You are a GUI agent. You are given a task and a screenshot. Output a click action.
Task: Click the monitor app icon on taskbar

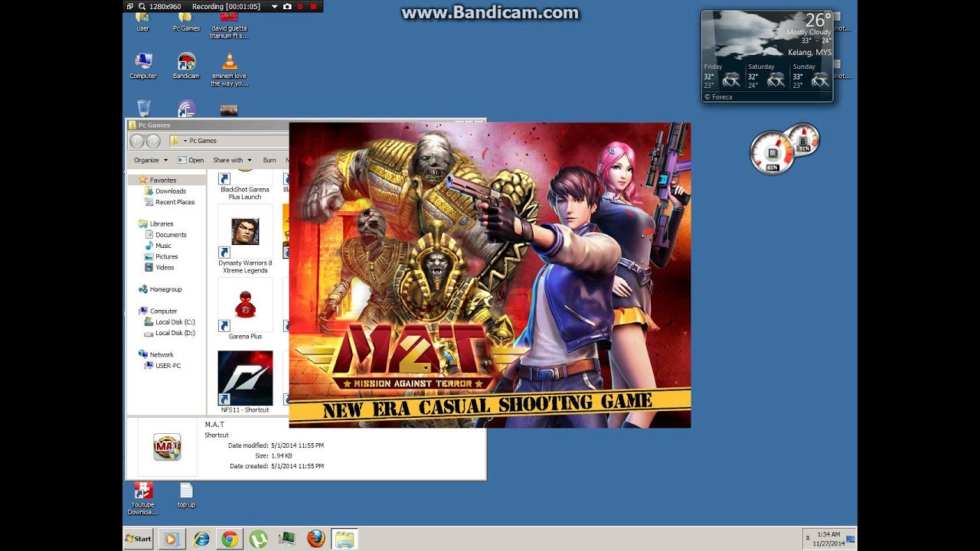click(287, 539)
